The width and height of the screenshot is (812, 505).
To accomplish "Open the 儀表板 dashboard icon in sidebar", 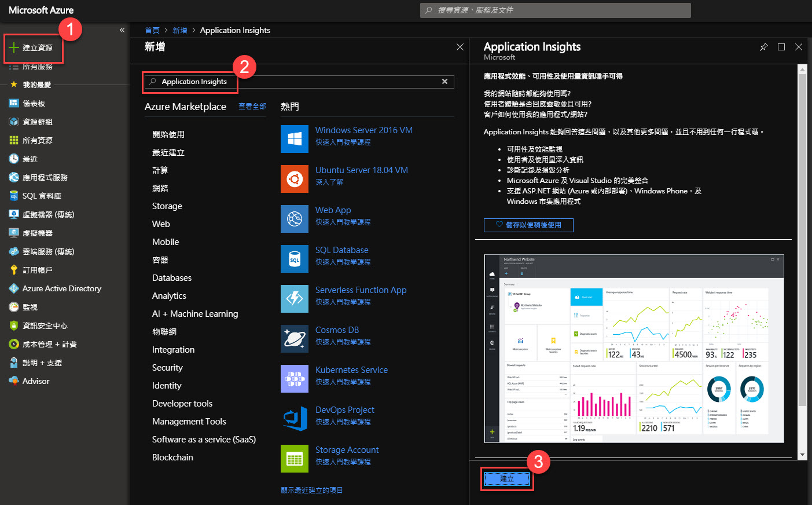I will tap(14, 103).
